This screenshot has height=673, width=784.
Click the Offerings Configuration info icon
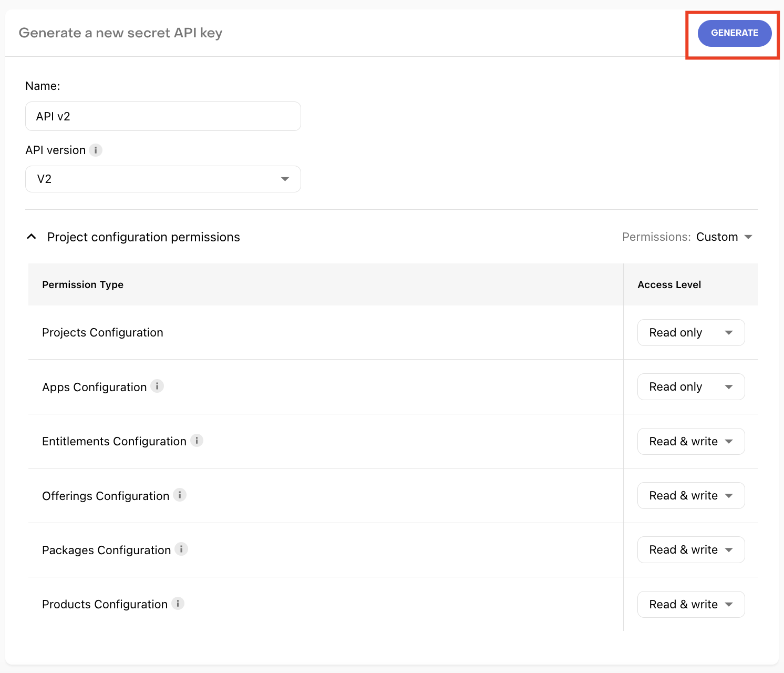point(180,495)
